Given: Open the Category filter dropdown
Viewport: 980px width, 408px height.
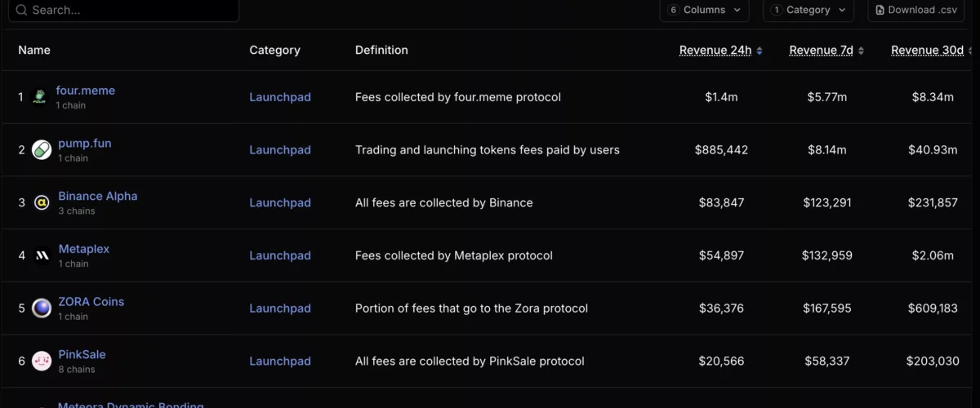Looking at the screenshot, I should coord(808,11).
